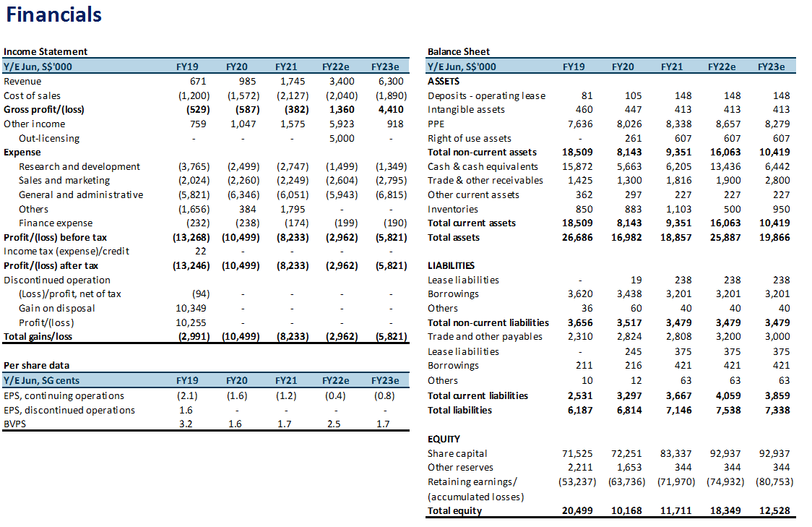Click the Per share data heading

click(36, 365)
